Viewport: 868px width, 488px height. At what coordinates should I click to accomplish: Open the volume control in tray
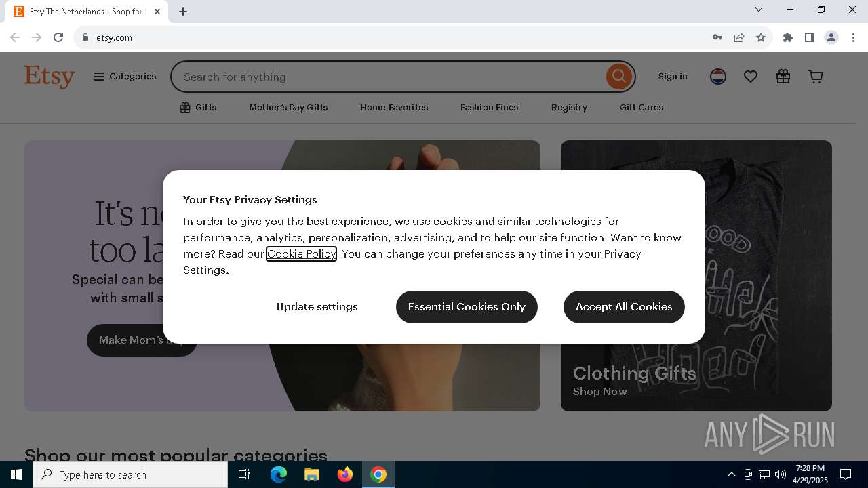pyautogui.click(x=781, y=474)
